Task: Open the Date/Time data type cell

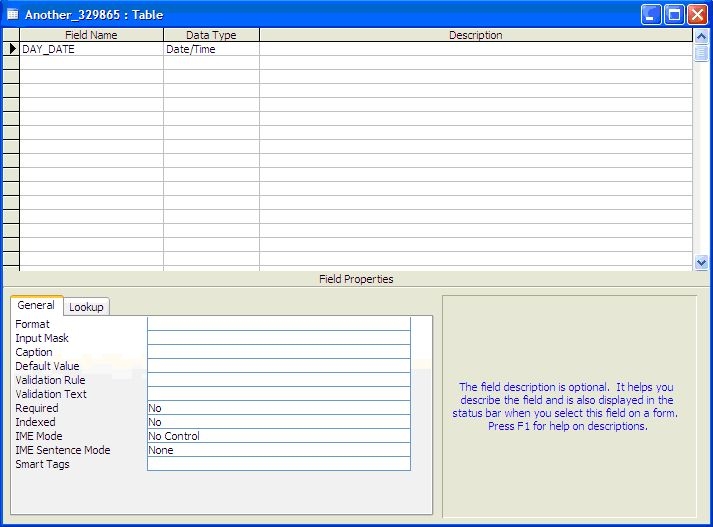Action: tap(210, 49)
